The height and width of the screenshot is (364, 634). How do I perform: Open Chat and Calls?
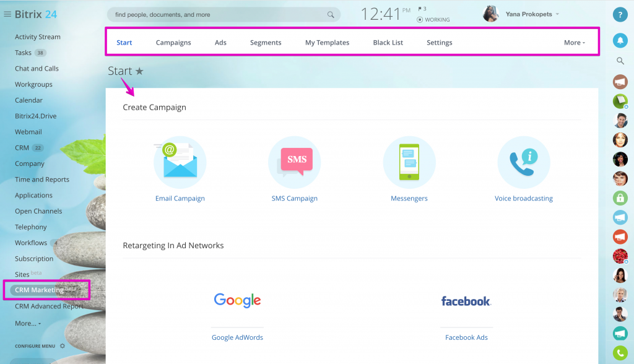pos(37,68)
